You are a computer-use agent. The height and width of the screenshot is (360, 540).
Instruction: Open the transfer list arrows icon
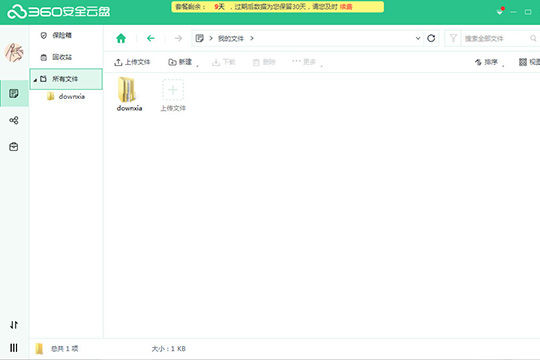point(14,325)
